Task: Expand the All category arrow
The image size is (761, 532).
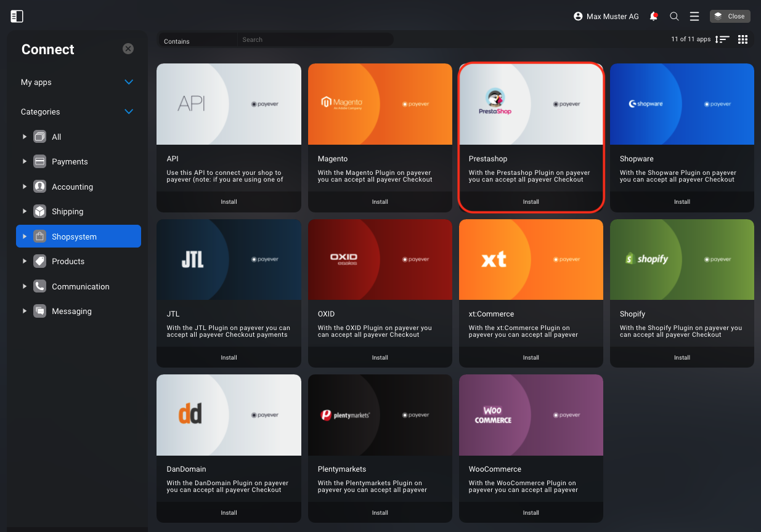Action: click(x=25, y=137)
